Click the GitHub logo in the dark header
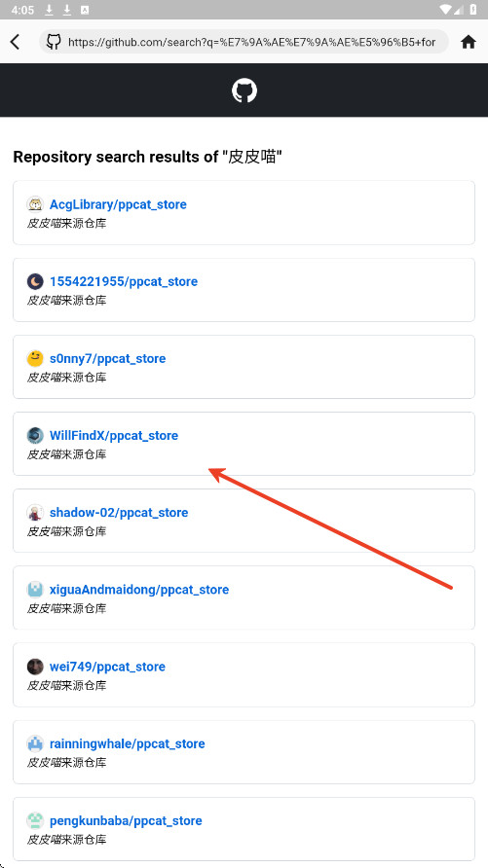Screen dimensions: 488x868 (244, 90)
